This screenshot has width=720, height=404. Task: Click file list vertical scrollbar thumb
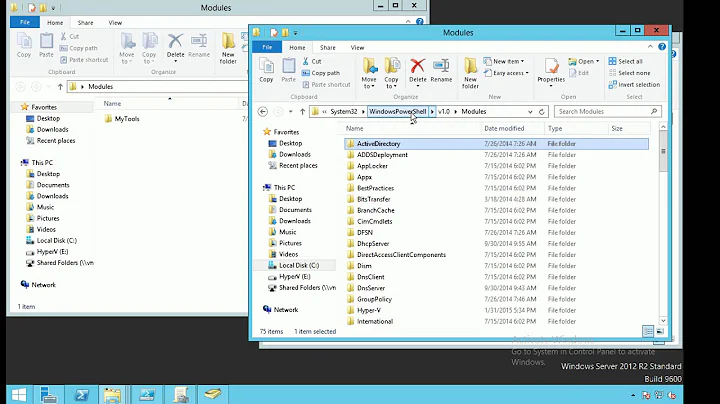click(663, 152)
